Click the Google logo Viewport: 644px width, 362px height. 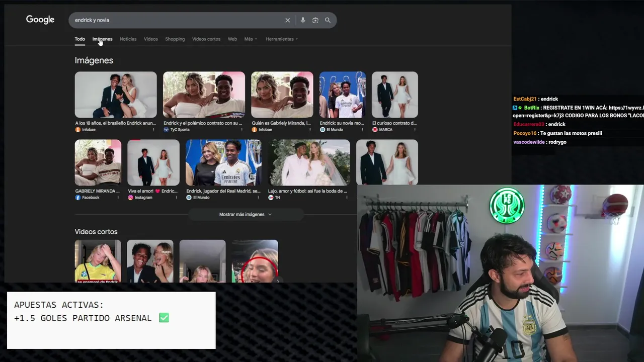pyautogui.click(x=40, y=20)
